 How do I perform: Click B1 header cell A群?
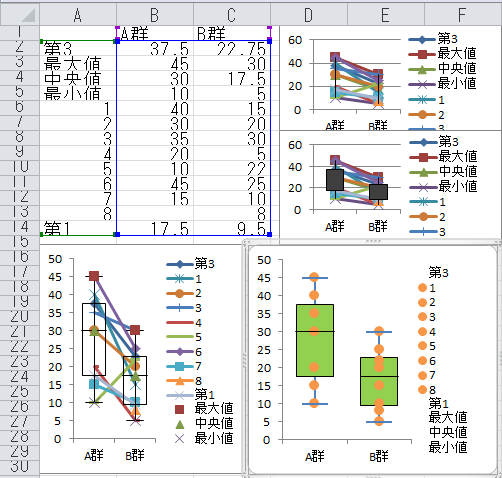[155, 33]
